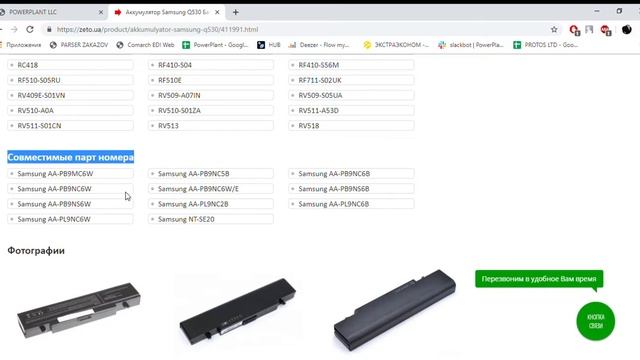Image resolution: width=640 pixels, height=360 pixels.
Task: Click part number Samsung AA-PB9NS6W
Action: tap(70, 204)
